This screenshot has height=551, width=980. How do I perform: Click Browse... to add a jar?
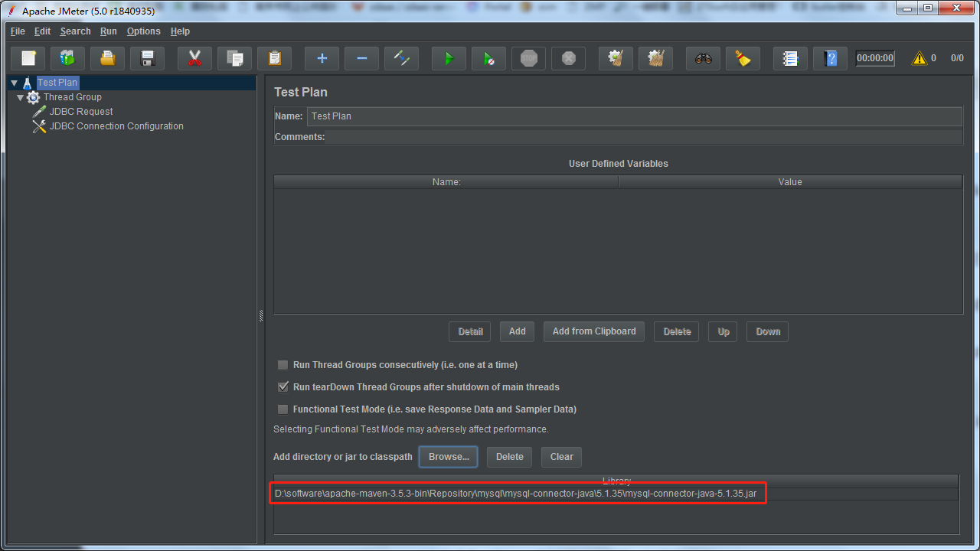click(x=449, y=457)
